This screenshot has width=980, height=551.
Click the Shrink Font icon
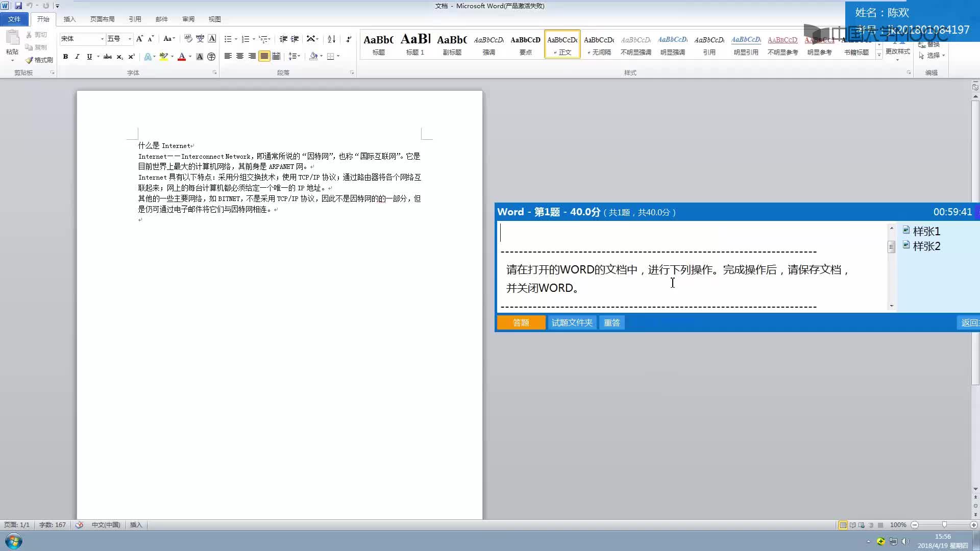tap(151, 39)
